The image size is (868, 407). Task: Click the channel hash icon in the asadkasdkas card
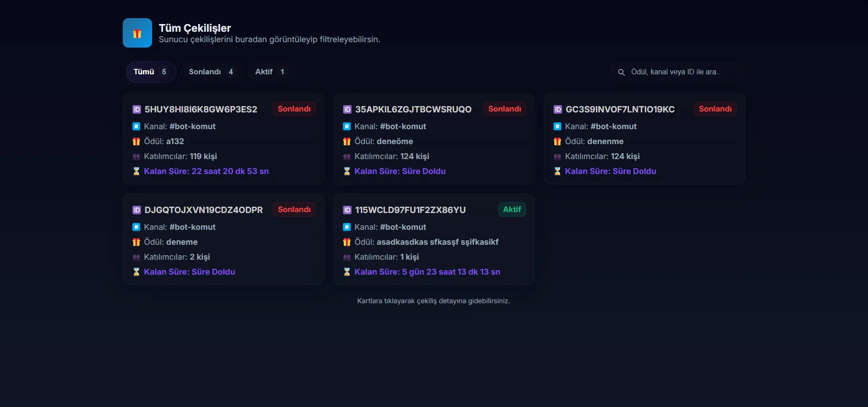click(x=347, y=227)
